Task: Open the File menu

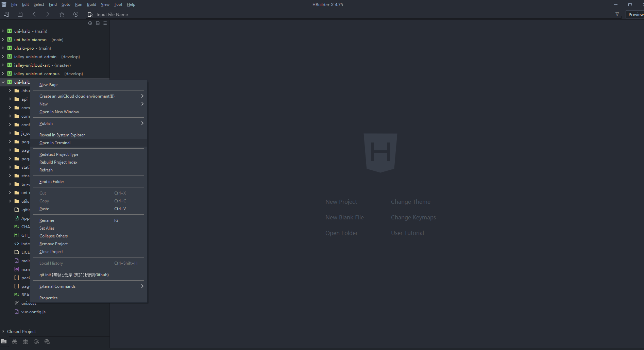Action: point(14,4)
